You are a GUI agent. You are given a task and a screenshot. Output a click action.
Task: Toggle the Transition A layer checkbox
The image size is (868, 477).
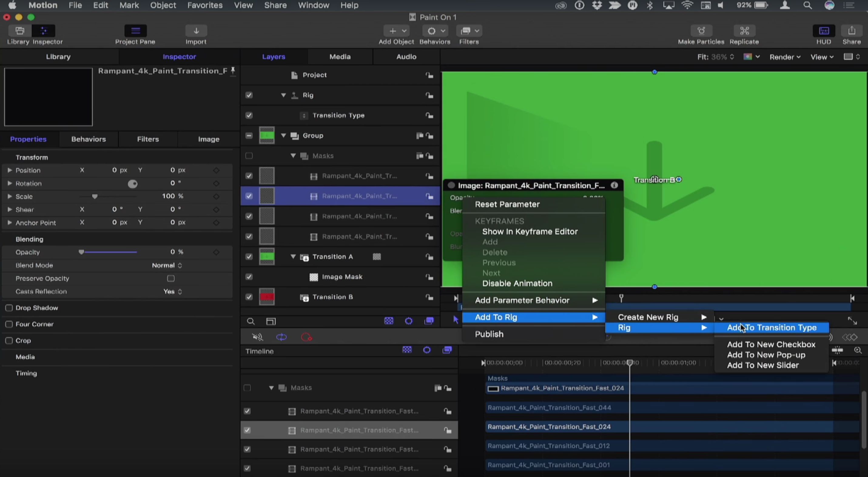point(249,257)
